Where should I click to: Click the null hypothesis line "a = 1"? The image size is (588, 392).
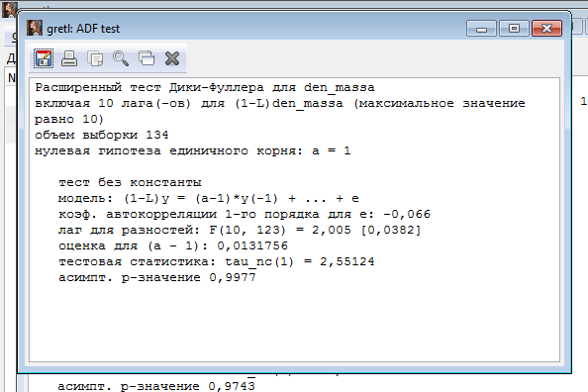193,151
